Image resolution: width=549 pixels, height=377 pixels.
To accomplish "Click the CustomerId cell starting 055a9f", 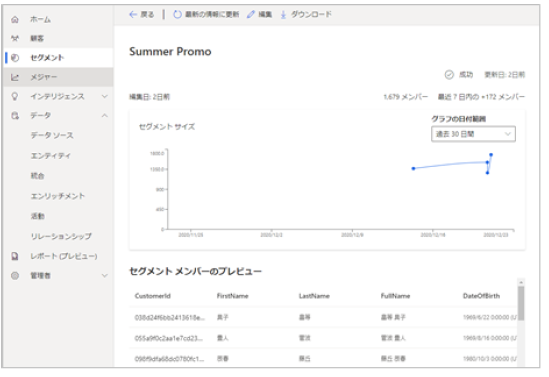I will click(169, 338).
